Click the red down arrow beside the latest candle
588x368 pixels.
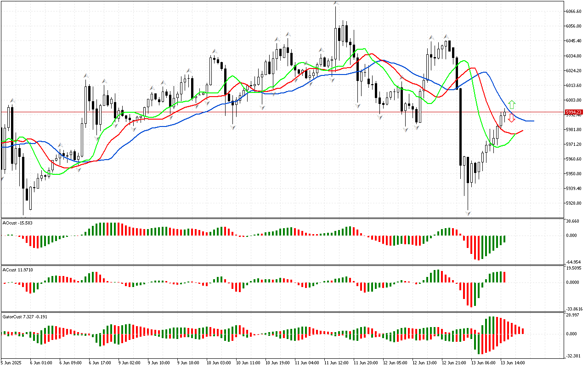point(511,118)
